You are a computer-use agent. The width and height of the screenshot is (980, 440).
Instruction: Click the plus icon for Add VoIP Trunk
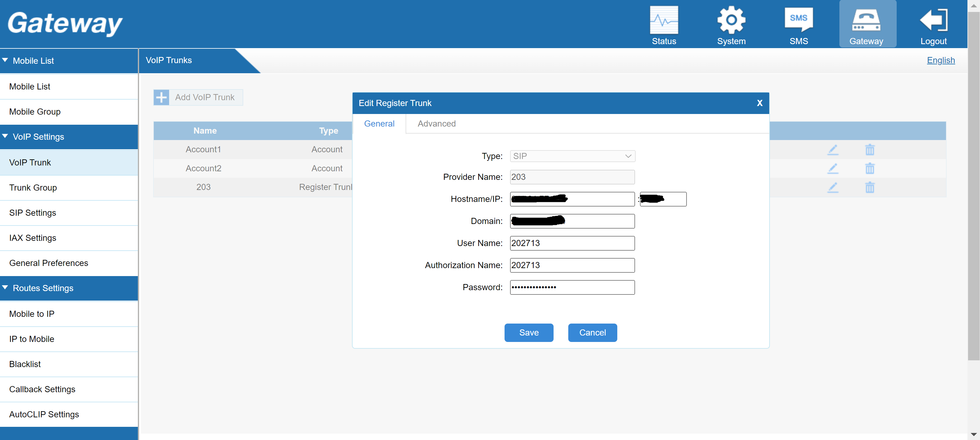coord(161,97)
